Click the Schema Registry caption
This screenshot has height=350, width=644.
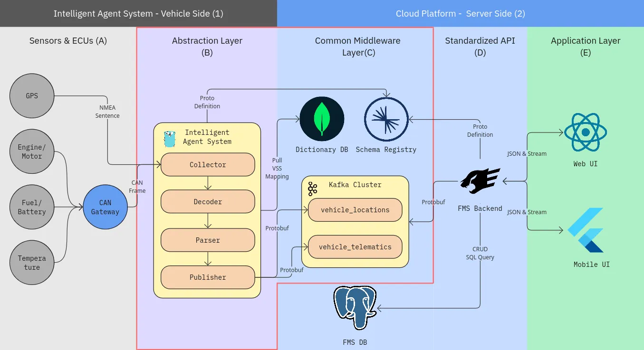click(x=386, y=150)
